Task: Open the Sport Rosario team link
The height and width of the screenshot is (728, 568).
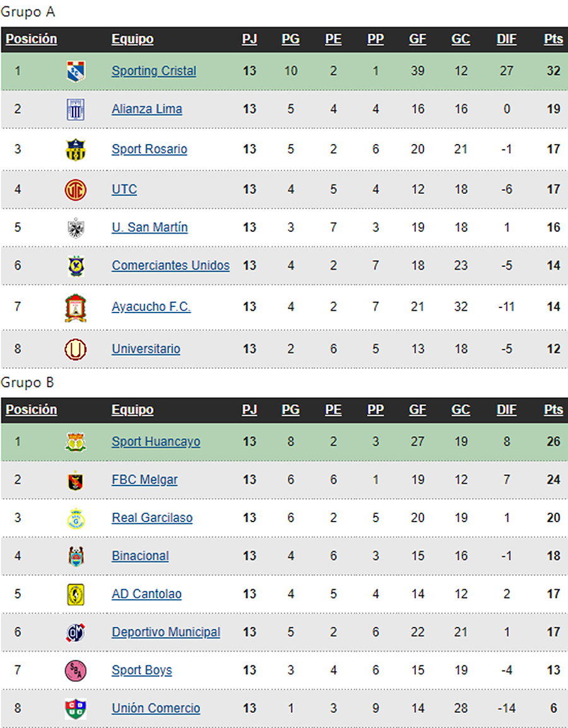Action: pos(150,149)
